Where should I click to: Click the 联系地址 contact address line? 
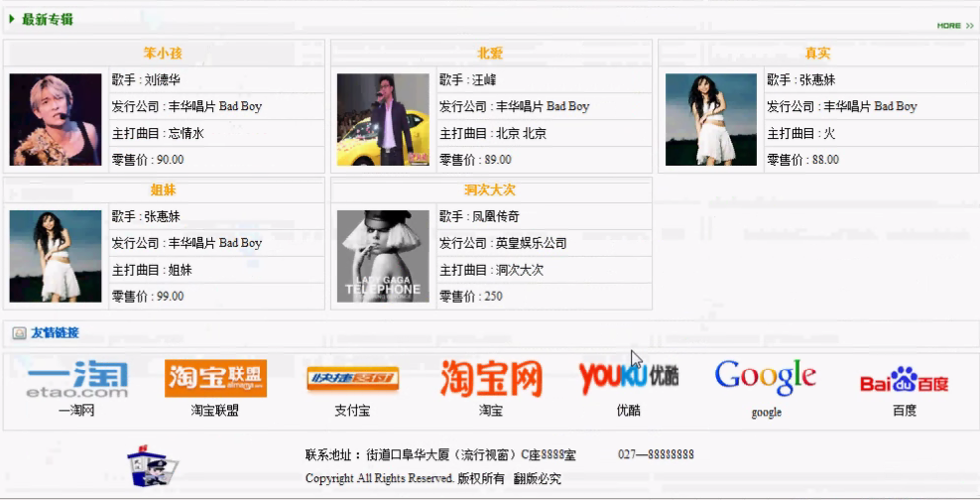pos(440,455)
